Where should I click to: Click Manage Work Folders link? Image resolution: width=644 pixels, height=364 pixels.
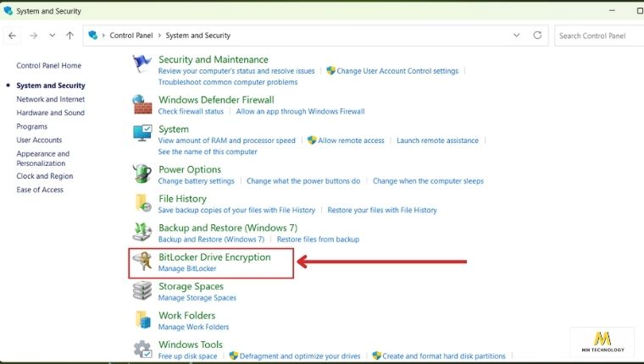193,327
